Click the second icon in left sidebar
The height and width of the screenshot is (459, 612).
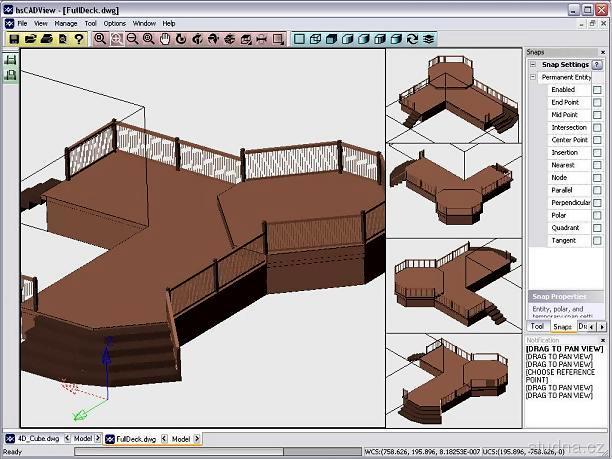[11, 75]
